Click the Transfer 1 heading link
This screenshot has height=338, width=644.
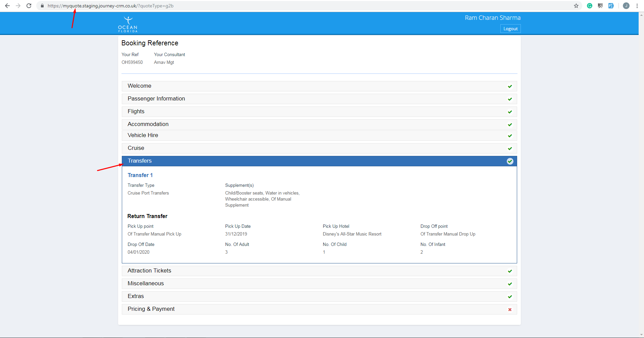tap(140, 175)
